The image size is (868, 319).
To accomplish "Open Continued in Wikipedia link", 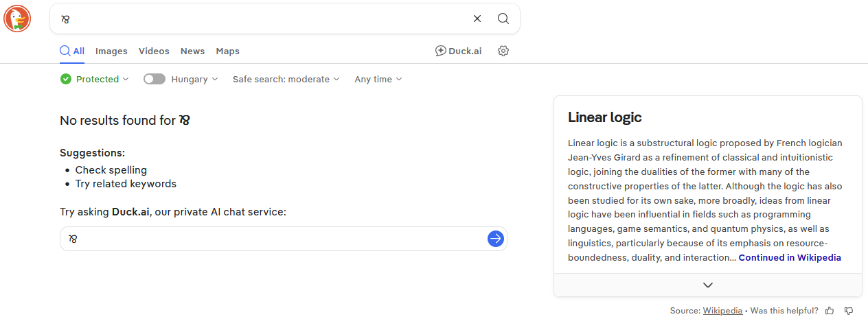I will click(790, 257).
